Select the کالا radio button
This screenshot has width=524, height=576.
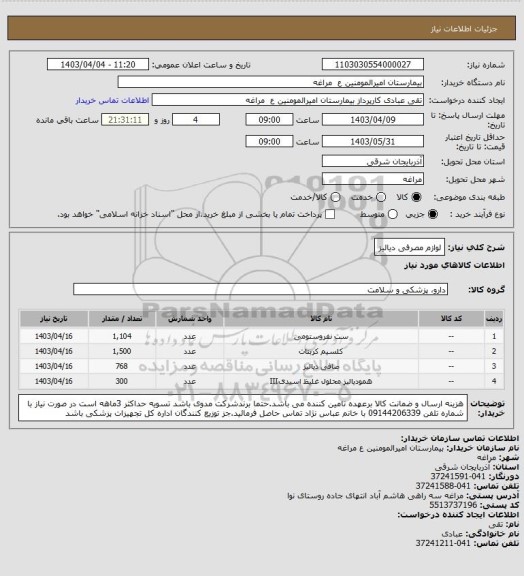416,197
